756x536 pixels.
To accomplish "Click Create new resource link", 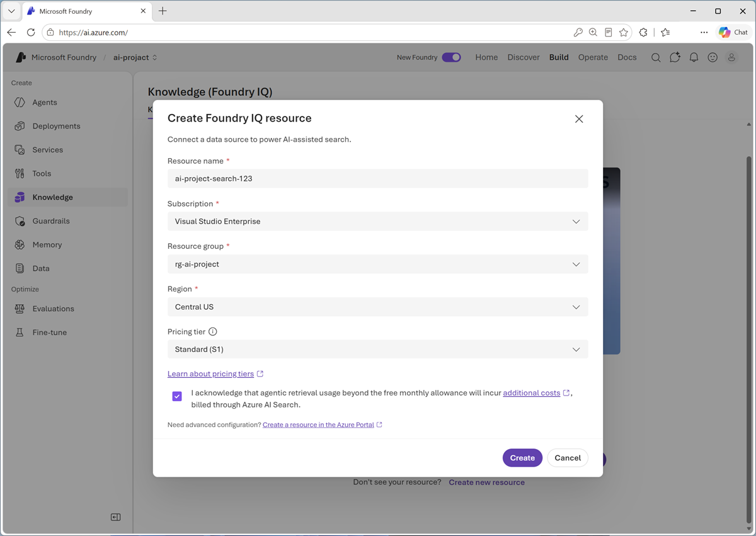I will [x=486, y=482].
